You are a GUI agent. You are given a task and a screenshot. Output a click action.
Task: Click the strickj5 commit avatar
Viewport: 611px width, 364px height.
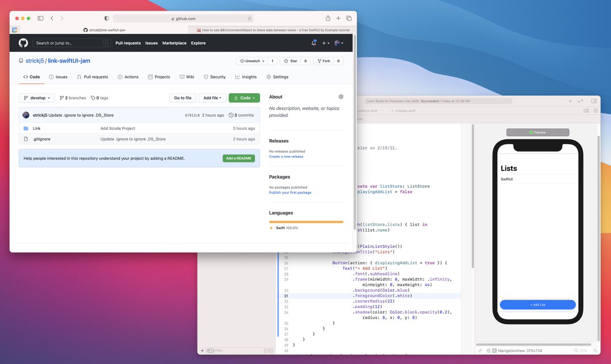coord(26,115)
